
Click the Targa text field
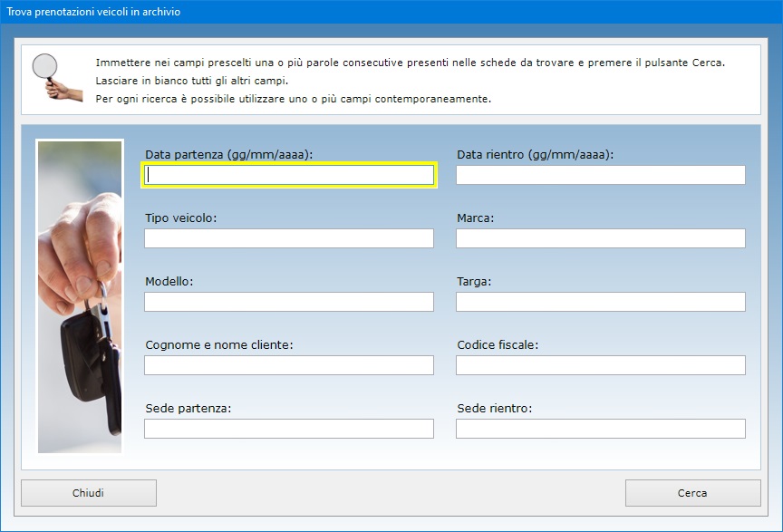click(600, 302)
